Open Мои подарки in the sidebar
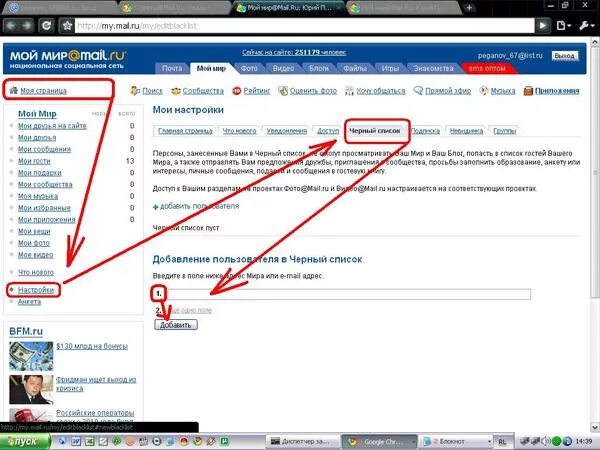This screenshot has width=600, height=450. (x=39, y=173)
